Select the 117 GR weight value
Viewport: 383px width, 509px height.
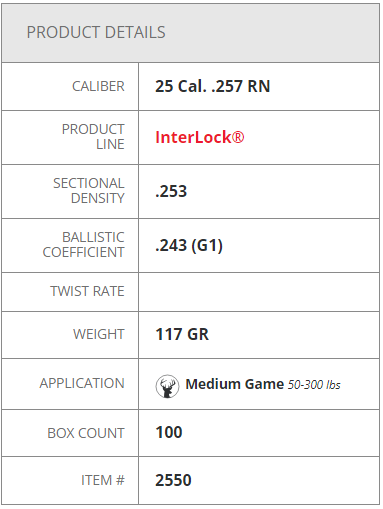pyautogui.click(x=182, y=334)
